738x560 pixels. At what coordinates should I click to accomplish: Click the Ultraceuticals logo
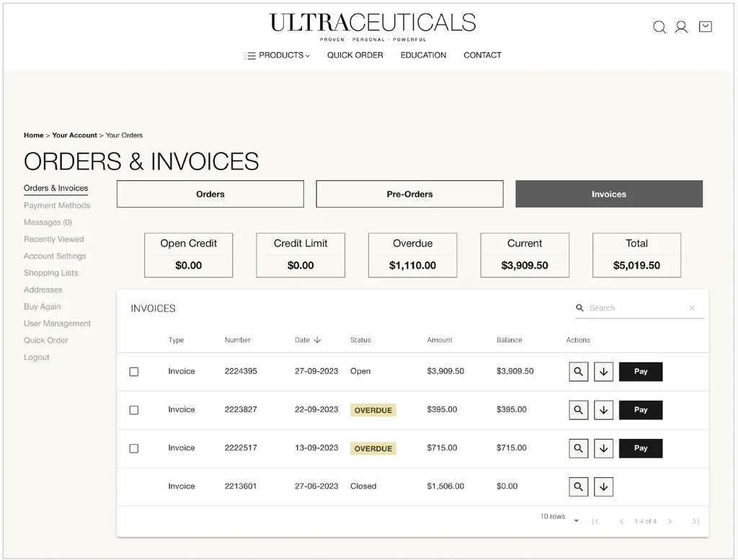point(373,27)
